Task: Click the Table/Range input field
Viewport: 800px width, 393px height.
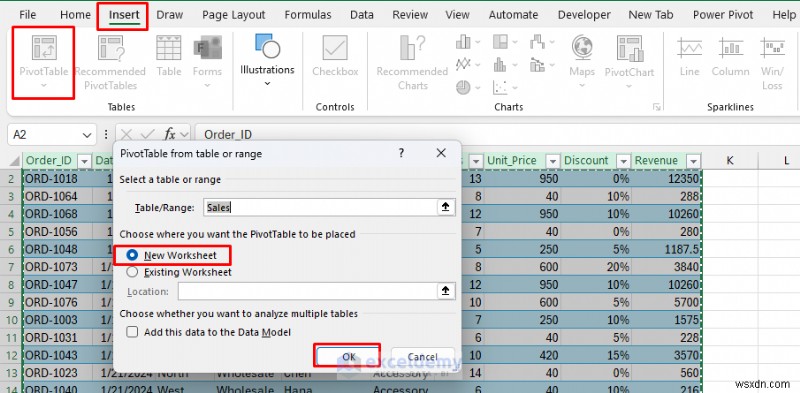Action: coord(320,207)
